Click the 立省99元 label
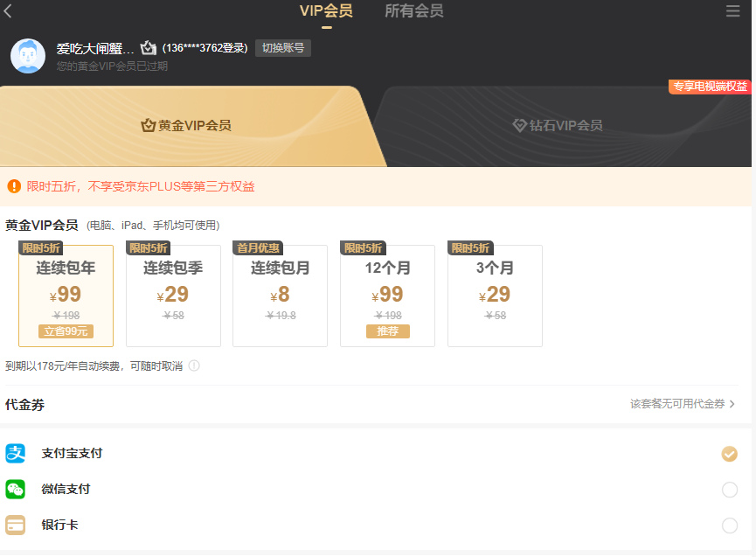This screenshot has width=756, height=557. point(66,331)
